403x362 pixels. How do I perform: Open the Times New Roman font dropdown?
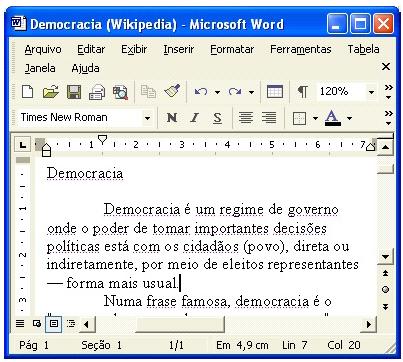tap(147, 118)
